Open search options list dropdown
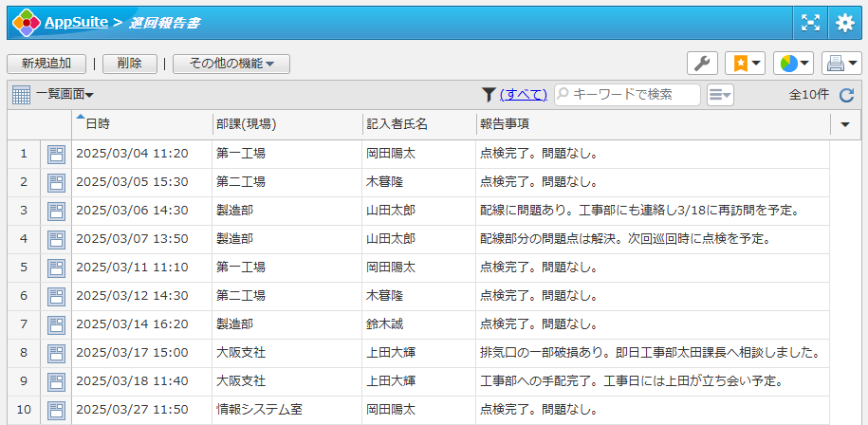This screenshot has height=425, width=868. 720,95
